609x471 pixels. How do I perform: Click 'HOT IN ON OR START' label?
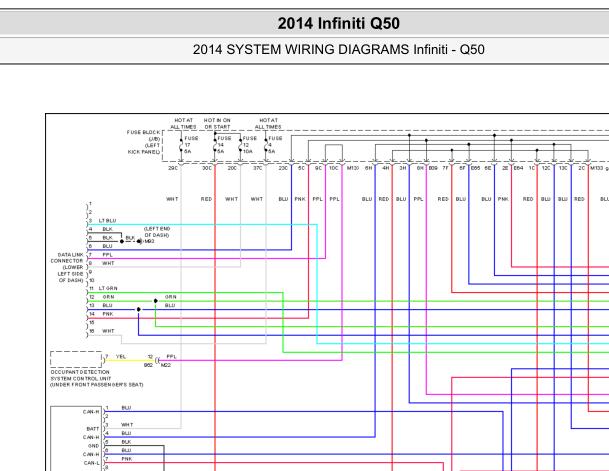[217, 123]
